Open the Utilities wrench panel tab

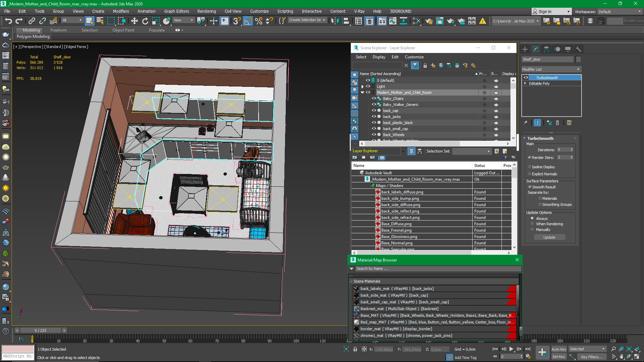tap(579, 49)
